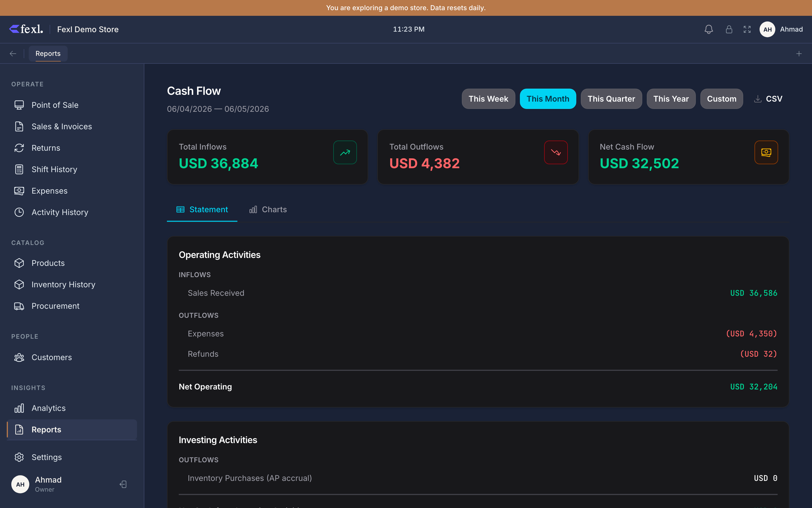This screenshot has width=812, height=508.
Task: Select the Reports tab in top bar
Action: [48, 53]
